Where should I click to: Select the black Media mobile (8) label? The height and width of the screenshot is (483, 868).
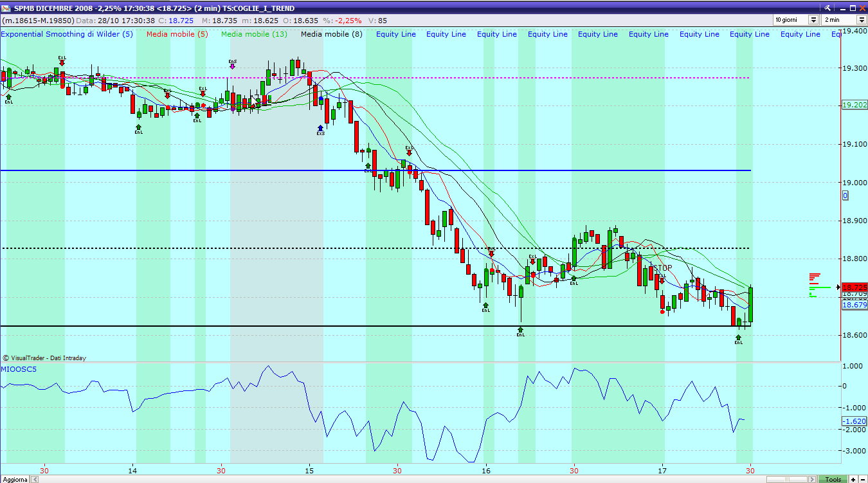click(x=331, y=34)
